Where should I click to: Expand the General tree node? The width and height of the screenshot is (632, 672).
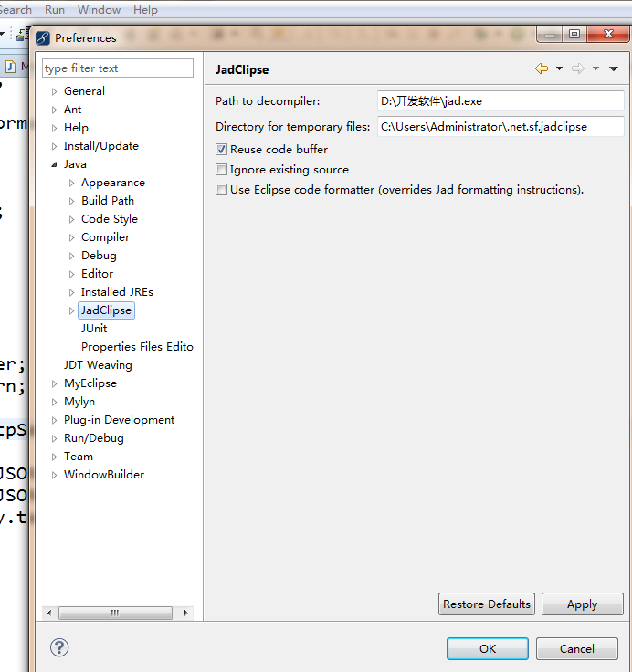54,91
